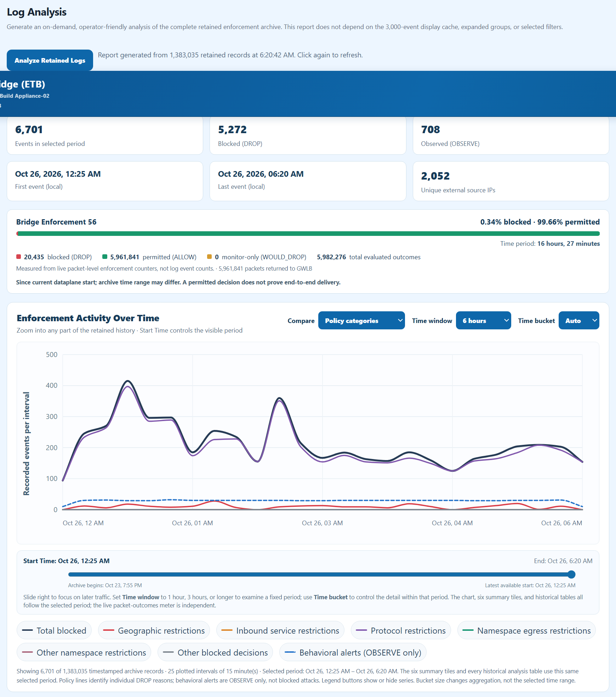616x697 pixels.
Task: Click the Enforcement Activity Over Time heading
Action: point(88,318)
